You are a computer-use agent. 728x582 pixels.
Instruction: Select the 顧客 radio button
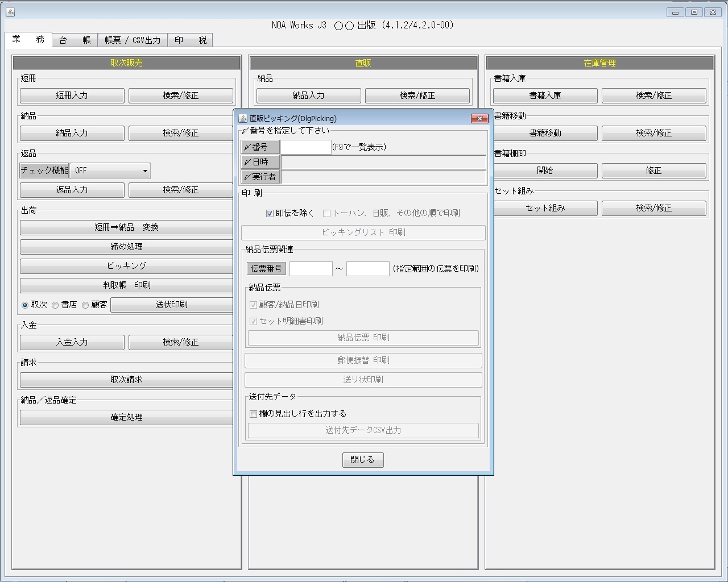coord(85,305)
